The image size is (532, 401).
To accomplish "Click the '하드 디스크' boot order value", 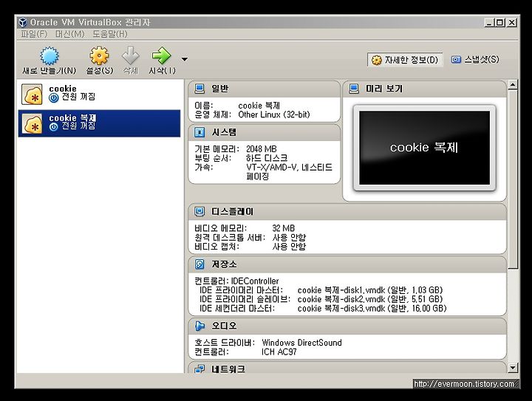I will (267, 158).
